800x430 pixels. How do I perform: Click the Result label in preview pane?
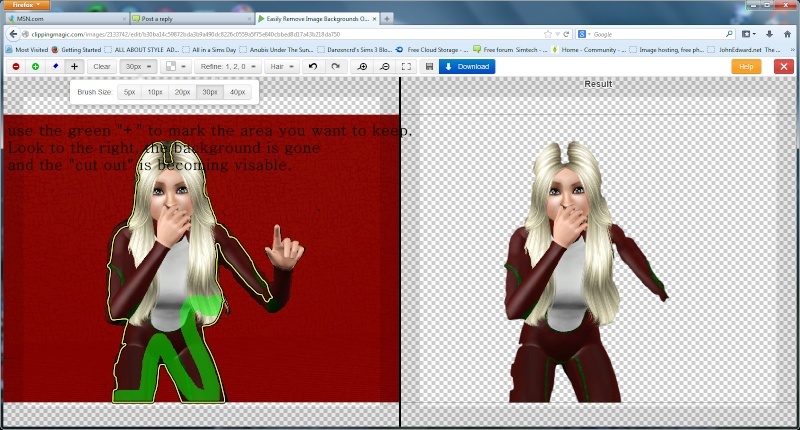click(x=598, y=84)
